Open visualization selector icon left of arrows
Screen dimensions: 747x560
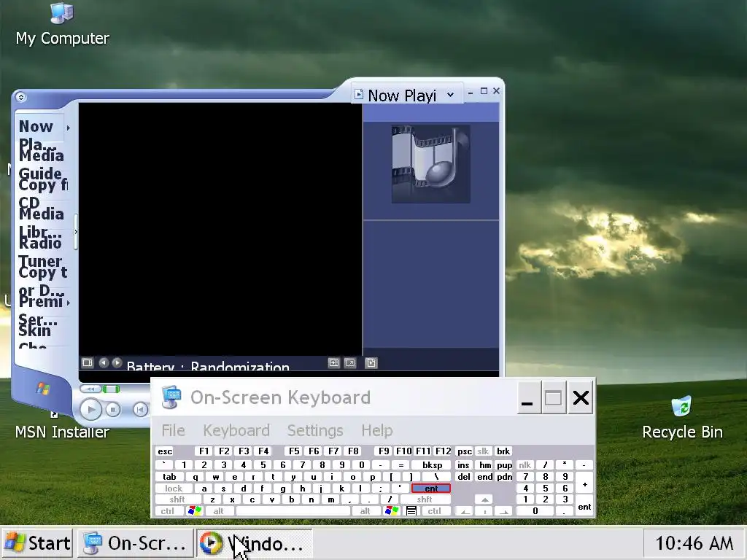[x=88, y=363]
